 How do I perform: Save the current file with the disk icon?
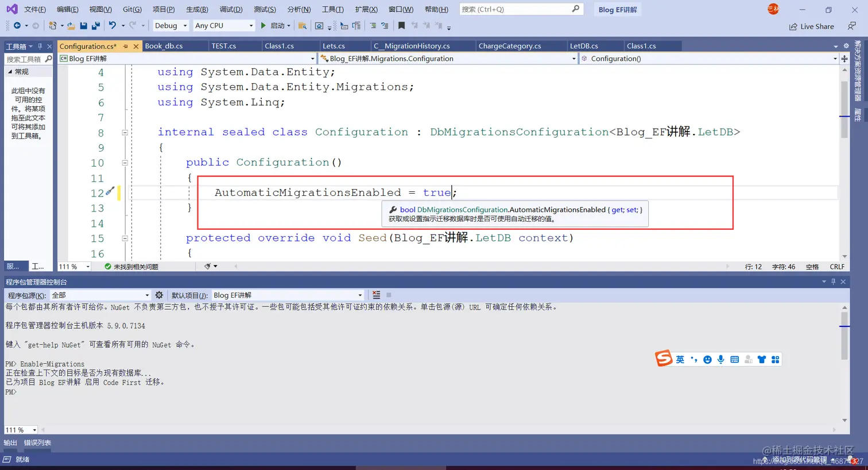click(x=83, y=25)
